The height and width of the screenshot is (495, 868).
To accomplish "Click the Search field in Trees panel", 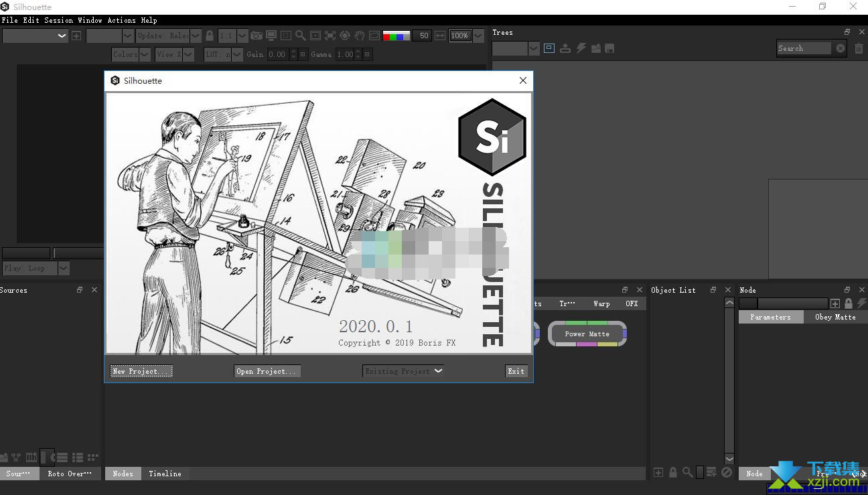I will pos(804,48).
